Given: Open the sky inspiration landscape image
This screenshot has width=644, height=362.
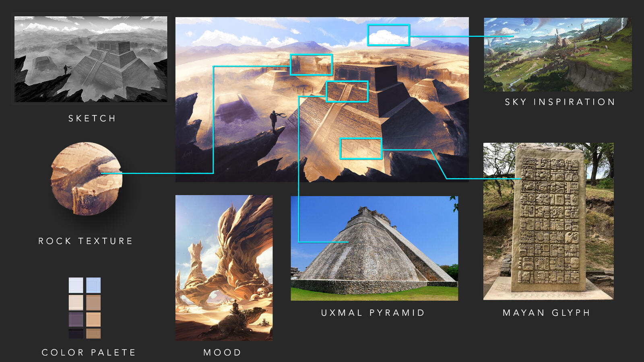Looking at the screenshot, I should coord(557,54).
